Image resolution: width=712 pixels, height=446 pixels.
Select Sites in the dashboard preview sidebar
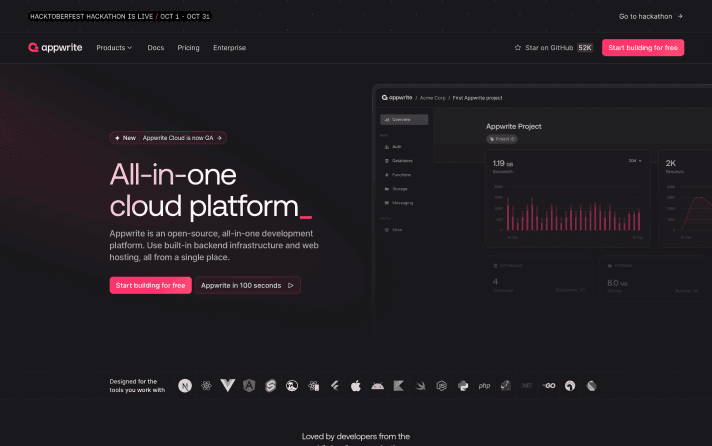point(393,230)
